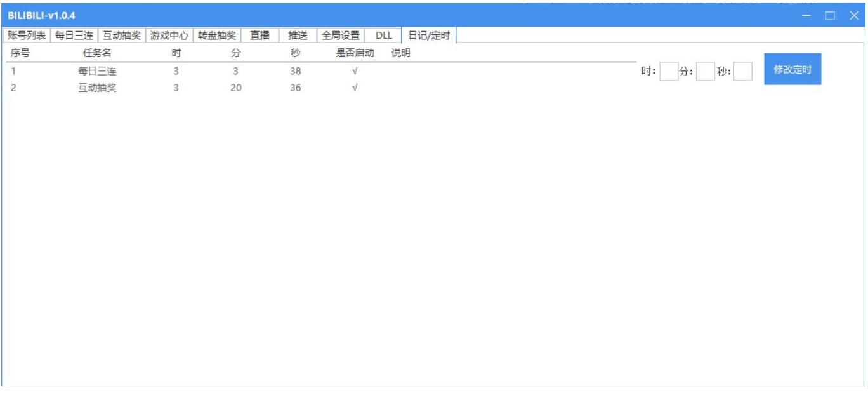This screenshot has width=868, height=401.
Task: Open the 直播 tab
Action: (x=260, y=36)
